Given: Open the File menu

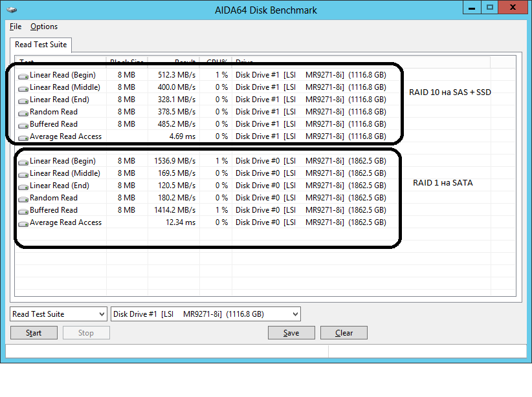Looking at the screenshot, I should (x=16, y=27).
